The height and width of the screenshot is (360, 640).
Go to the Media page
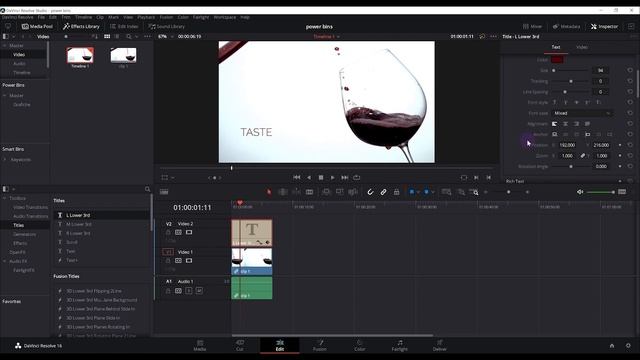pyautogui.click(x=200, y=345)
